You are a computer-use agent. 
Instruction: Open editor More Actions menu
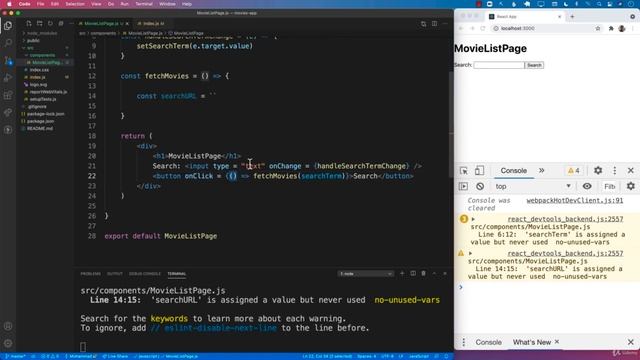point(445,24)
